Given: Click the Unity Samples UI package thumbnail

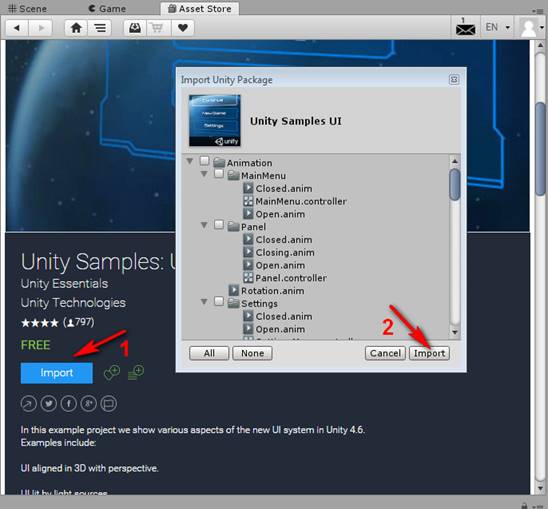Looking at the screenshot, I should (x=215, y=120).
